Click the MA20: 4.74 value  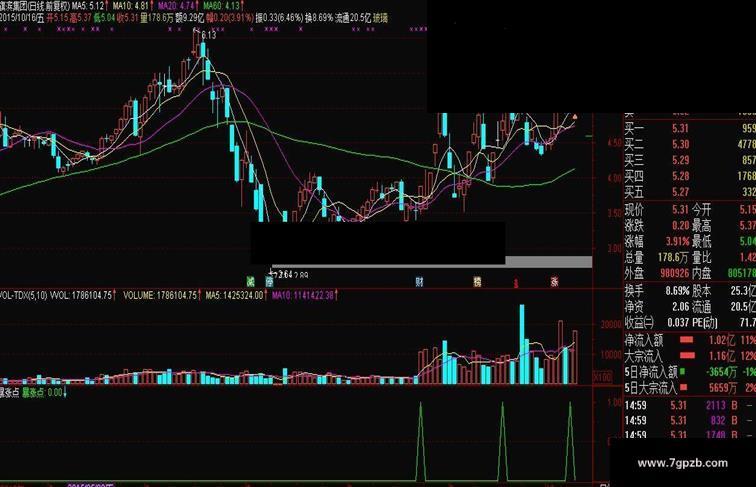click(x=176, y=6)
